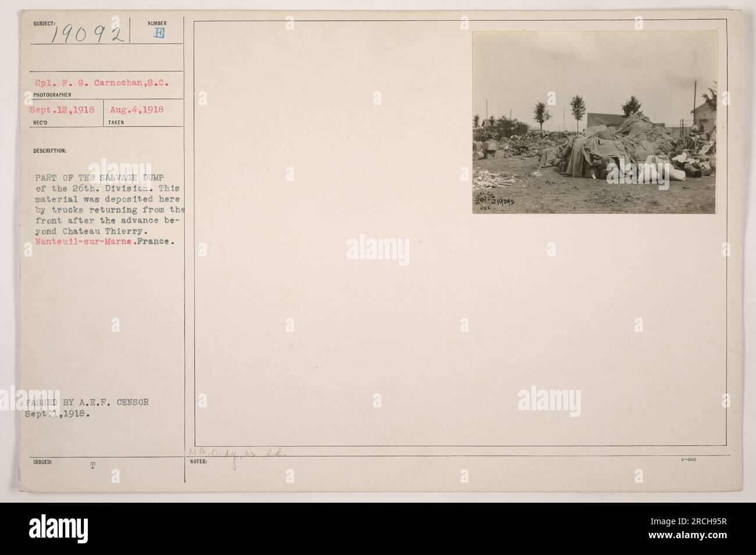756x555 pixels.
Task: Click the ISSUED label
Action: click(x=44, y=463)
